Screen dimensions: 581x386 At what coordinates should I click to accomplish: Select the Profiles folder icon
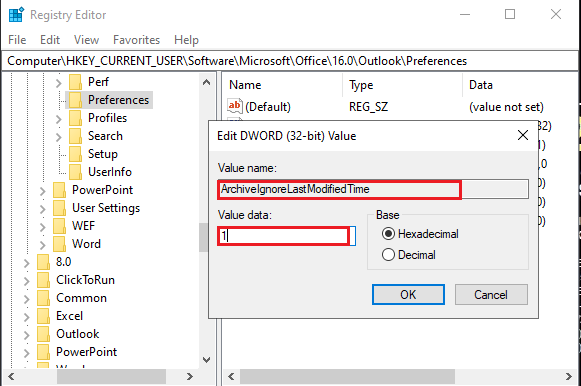coord(75,118)
